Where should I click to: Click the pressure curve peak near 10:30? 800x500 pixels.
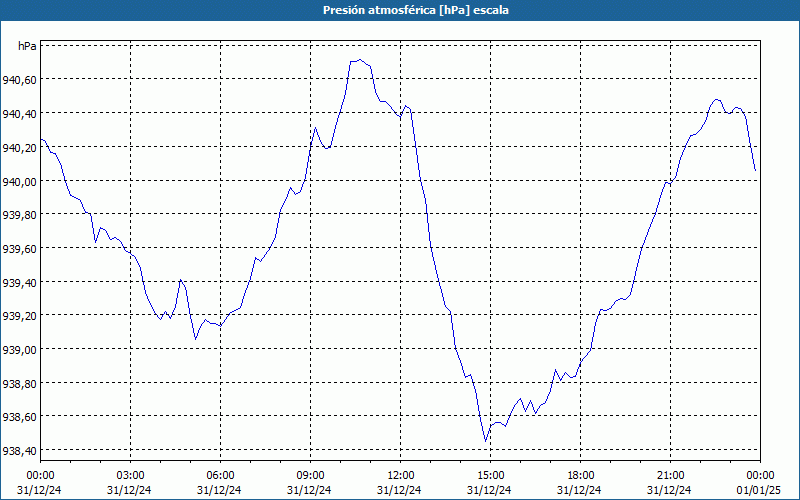pyautogui.click(x=360, y=60)
